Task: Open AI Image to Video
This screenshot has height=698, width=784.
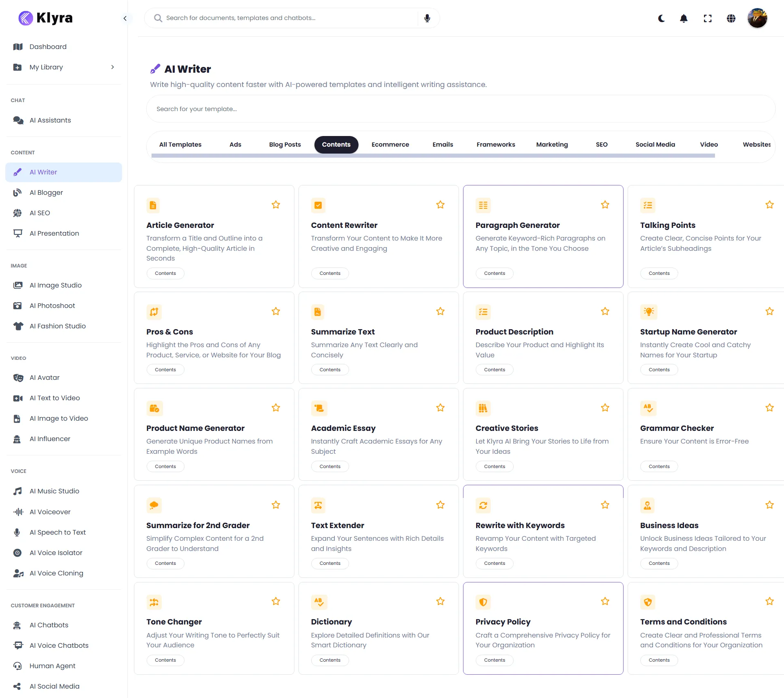Action: (x=64, y=418)
